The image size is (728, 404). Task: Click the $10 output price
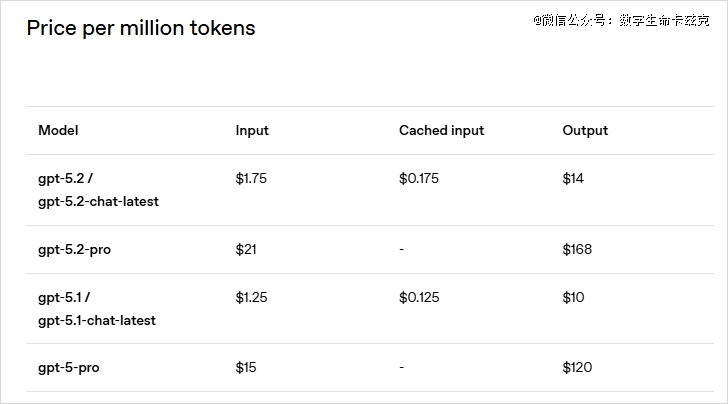coord(573,297)
